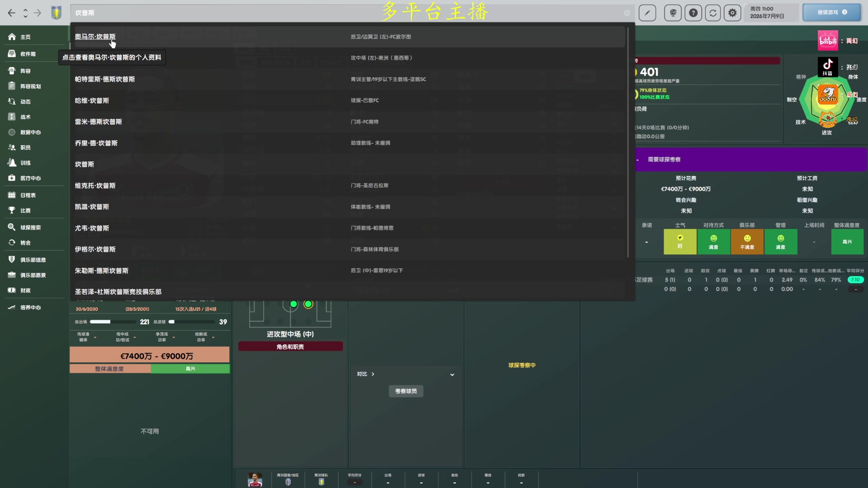Click the forward navigation arrow

pos(38,13)
